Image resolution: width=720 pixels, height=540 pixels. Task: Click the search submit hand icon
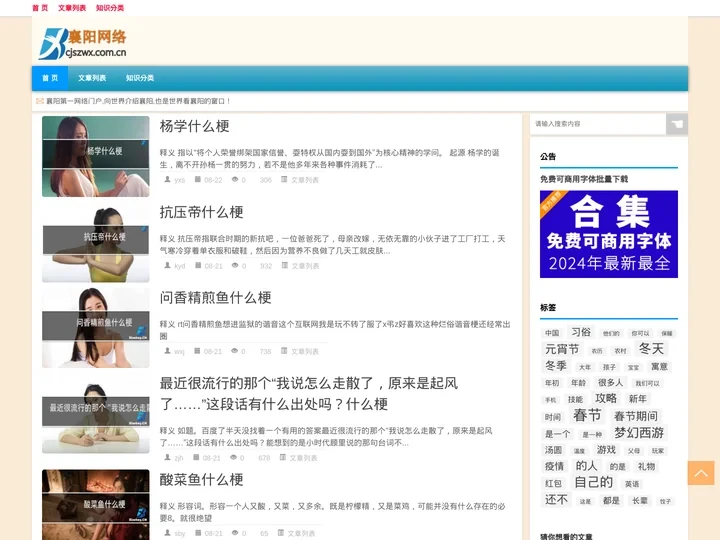[x=677, y=124]
